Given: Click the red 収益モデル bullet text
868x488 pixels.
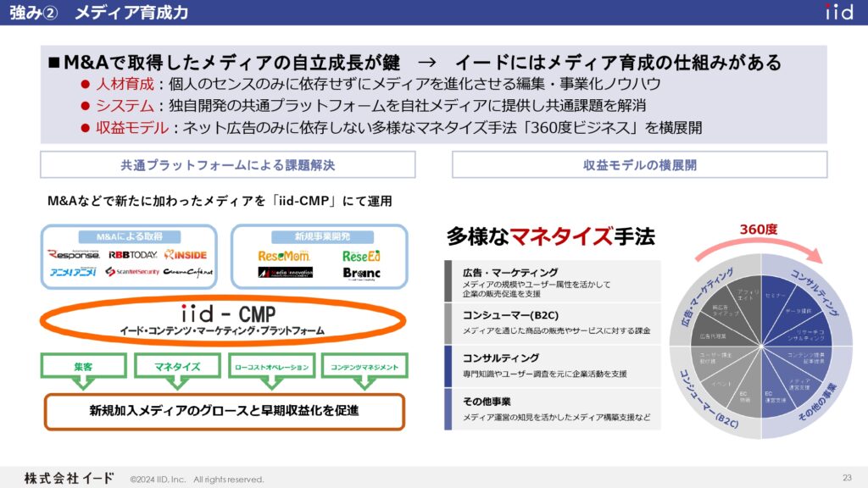Looking at the screenshot, I should 132,128.
